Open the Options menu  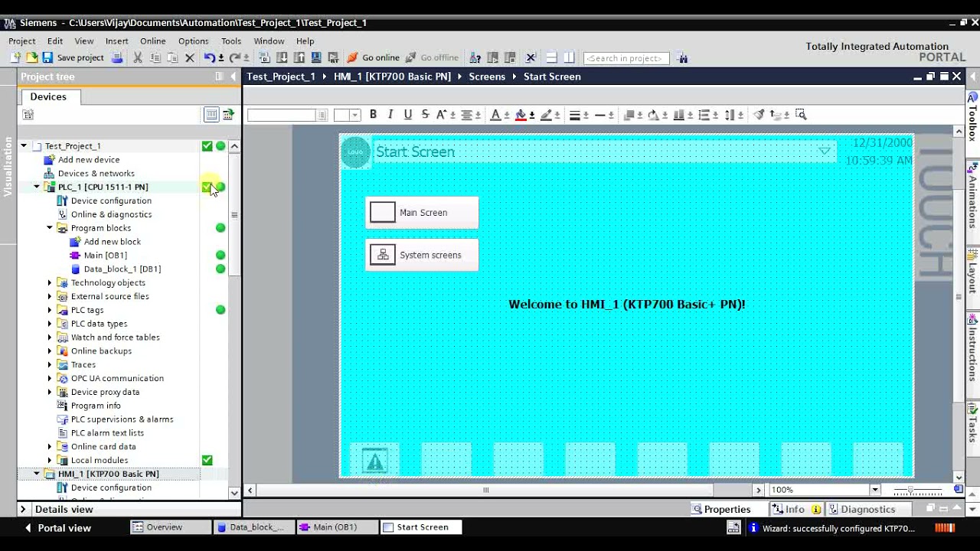[194, 41]
